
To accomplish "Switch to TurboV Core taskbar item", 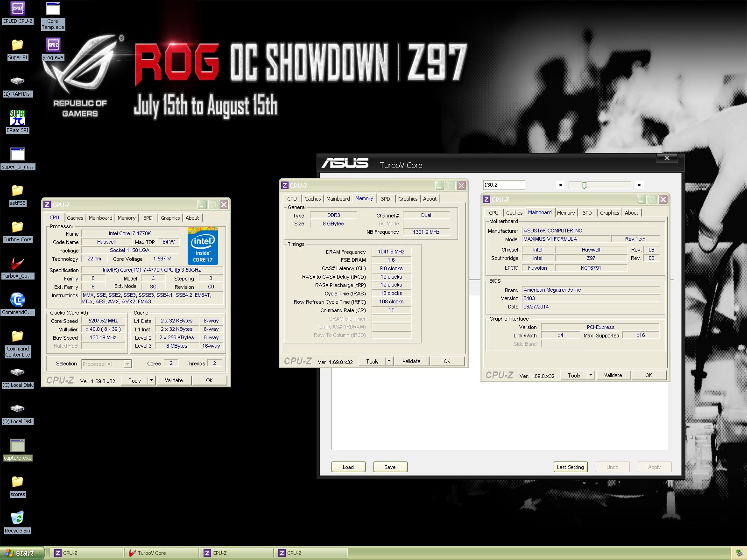I will [161, 553].
